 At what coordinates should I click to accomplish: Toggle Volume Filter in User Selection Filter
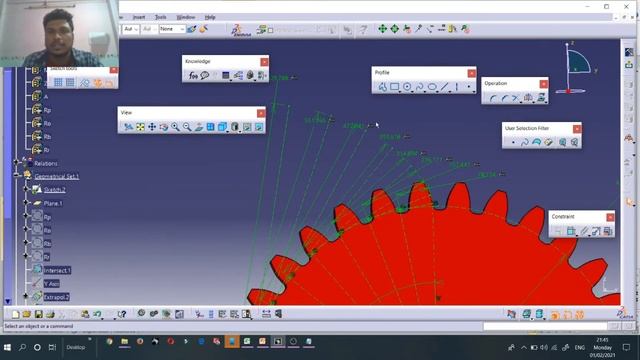coord(548,142)
